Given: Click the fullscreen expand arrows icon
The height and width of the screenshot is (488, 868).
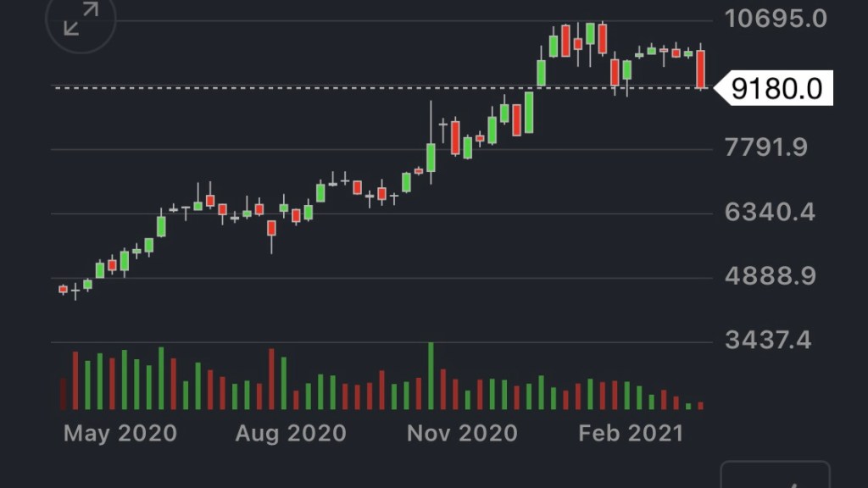Looking at the screenshot, I should pyautogui.click(x=81, y=20).
